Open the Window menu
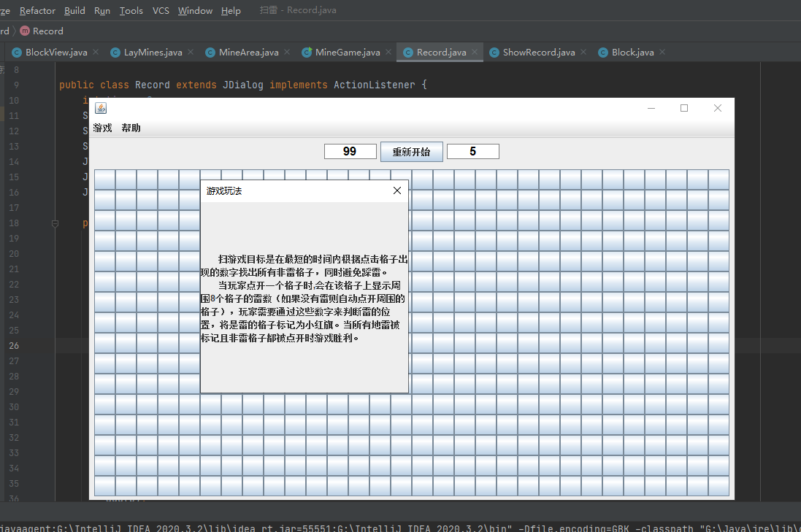Viewport: 801px width, 532px height. [195, 11]
